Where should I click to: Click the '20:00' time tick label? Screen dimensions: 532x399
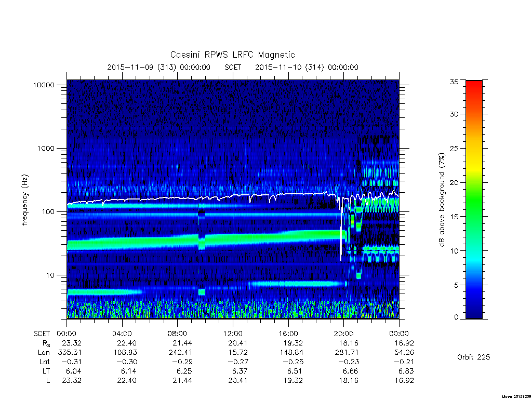coord(344,334)
